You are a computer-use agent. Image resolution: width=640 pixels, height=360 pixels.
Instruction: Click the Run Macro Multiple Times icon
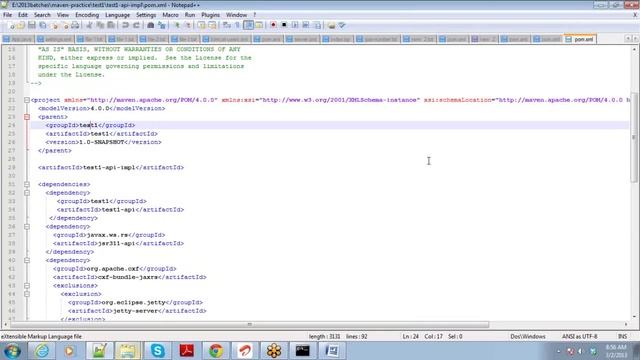306,25
